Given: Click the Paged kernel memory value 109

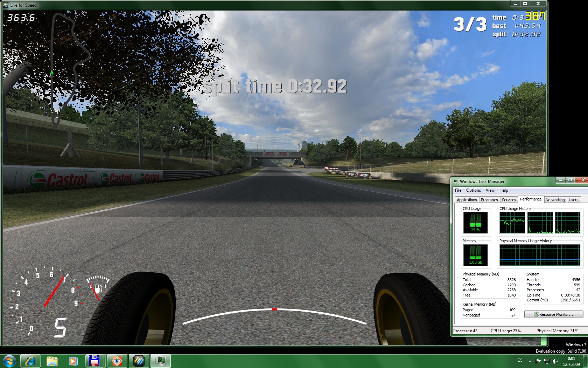Looking at the screenshot, I should (512, 310).
